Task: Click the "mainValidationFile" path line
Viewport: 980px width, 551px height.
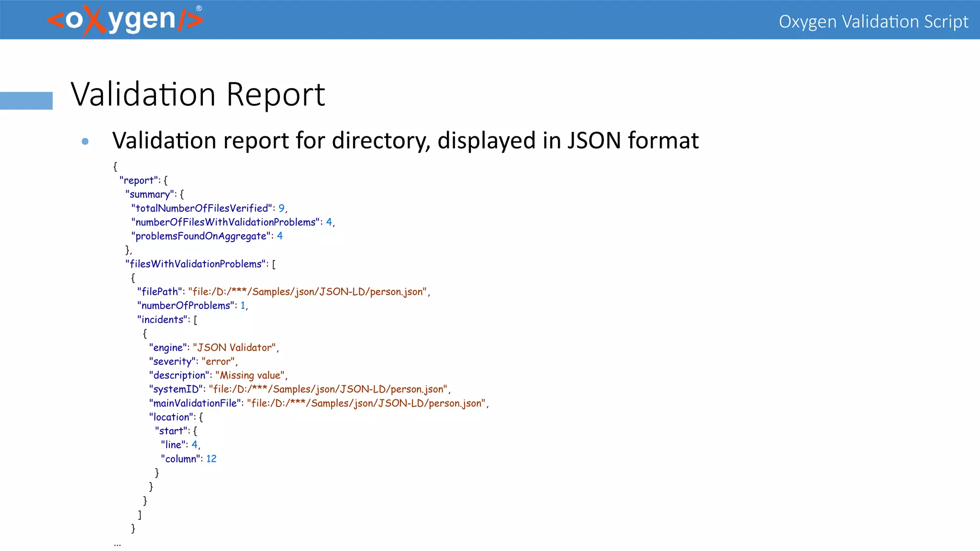Action: 319,403
